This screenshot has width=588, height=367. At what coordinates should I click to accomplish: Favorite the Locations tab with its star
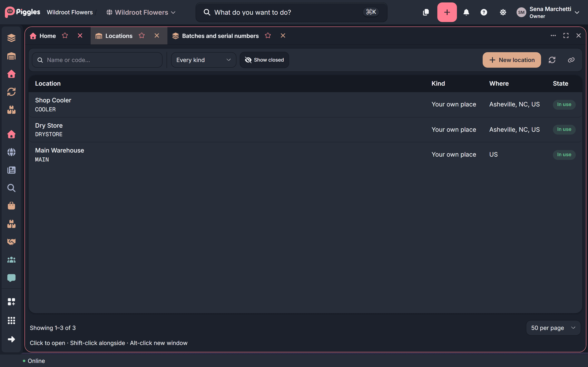click(142, 36)
